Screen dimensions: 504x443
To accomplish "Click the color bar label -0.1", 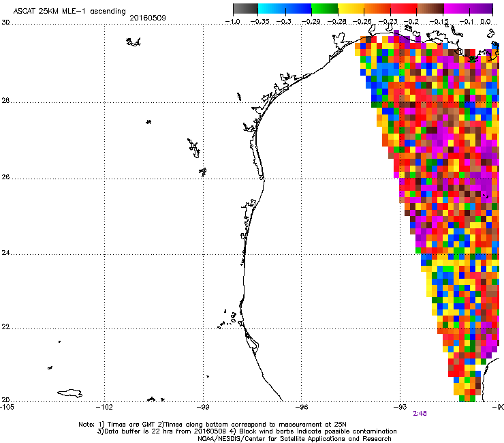I will coord(467,22).
